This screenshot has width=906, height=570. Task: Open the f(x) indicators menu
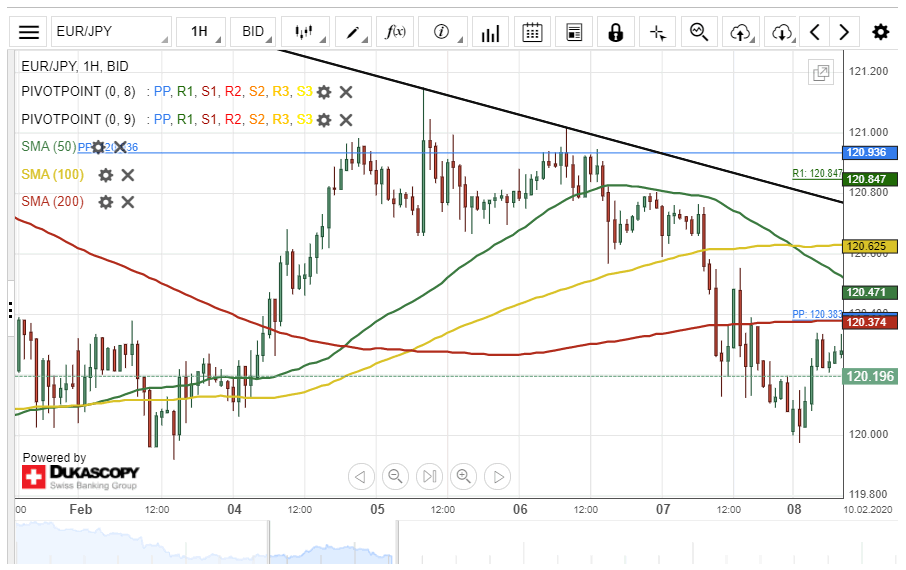(396, 32)
